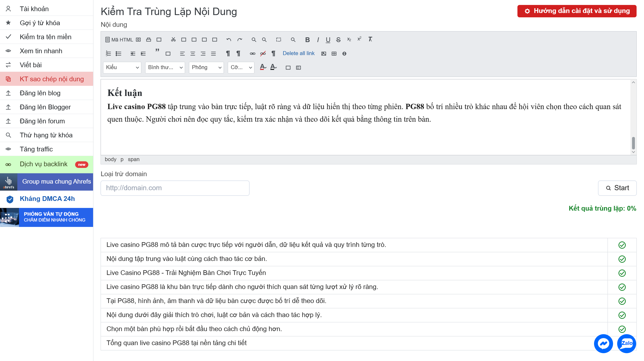Click the Preview icon next to Mã HTML
The image size is (644, 361).
(138, 39)
